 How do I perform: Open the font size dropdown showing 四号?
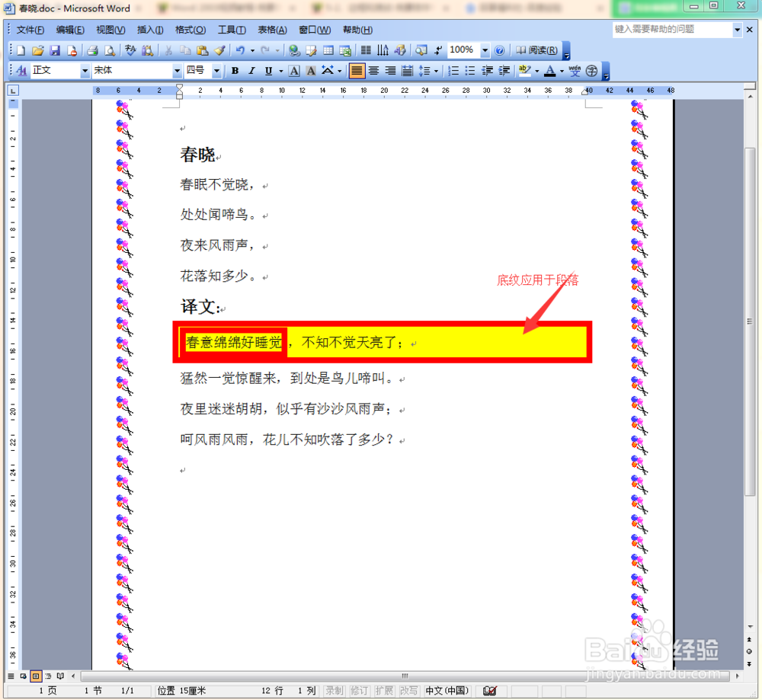(x=216, y=71)
